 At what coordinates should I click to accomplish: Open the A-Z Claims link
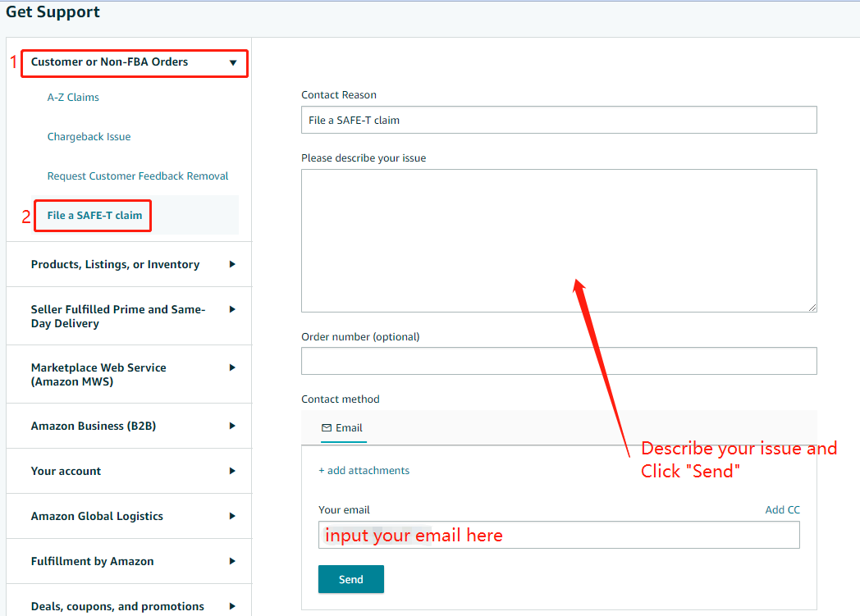73,97
